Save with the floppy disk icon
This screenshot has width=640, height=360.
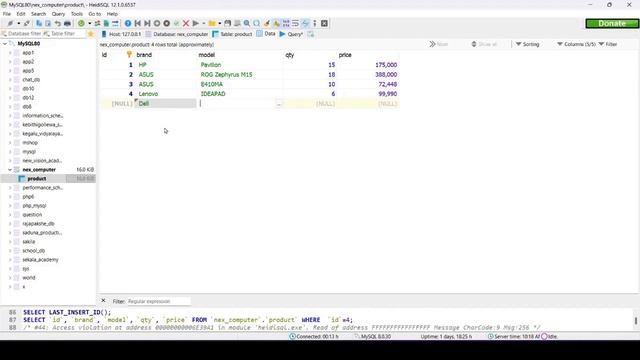point(227,23)
